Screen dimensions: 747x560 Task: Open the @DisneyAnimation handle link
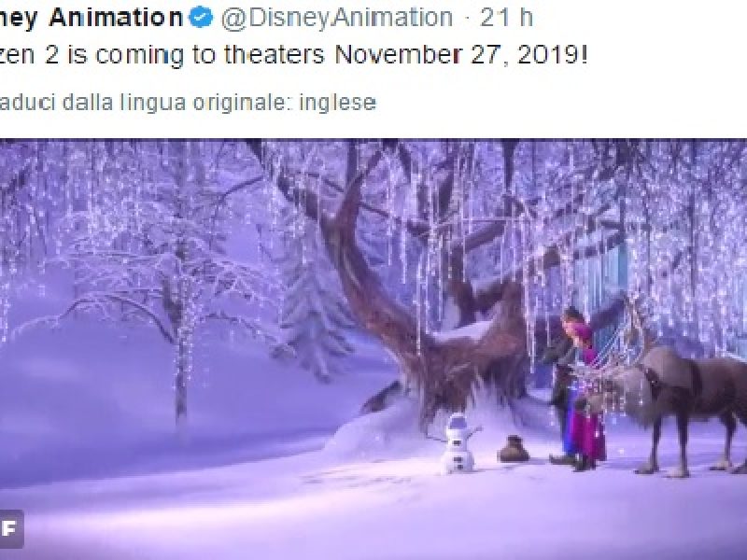click(337, 18)
